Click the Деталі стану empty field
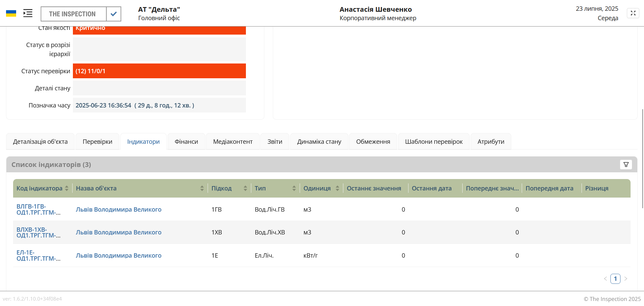 [159, 88]
